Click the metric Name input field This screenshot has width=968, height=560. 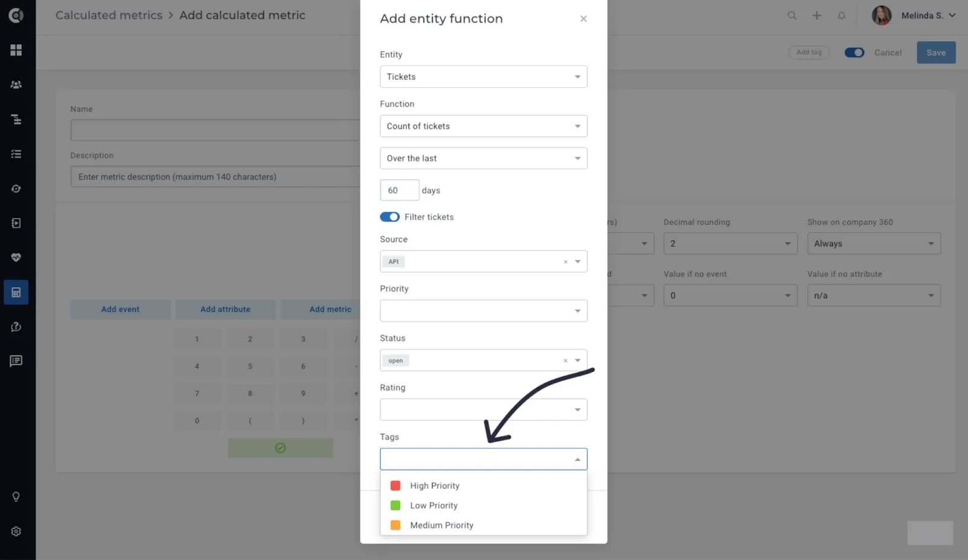click(215, 130)
